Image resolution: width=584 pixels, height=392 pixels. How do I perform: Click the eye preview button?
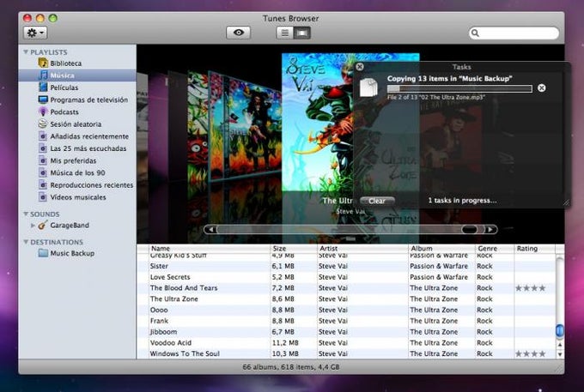239,33
